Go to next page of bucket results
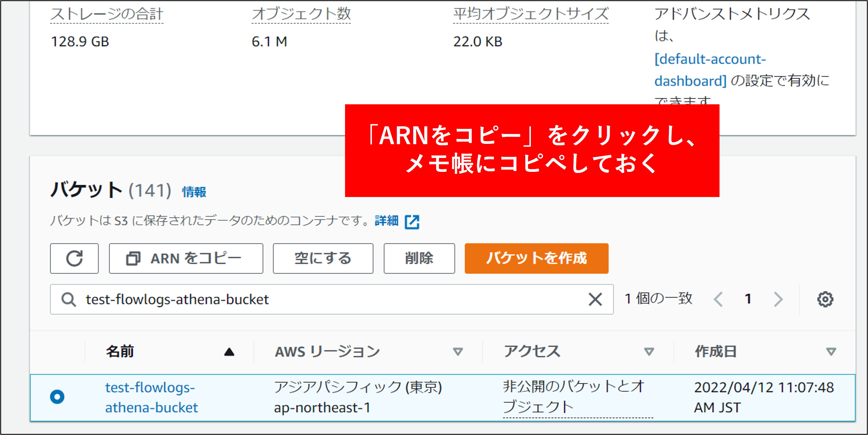Viewport: 868px width, 435px height. click(778, 299)
